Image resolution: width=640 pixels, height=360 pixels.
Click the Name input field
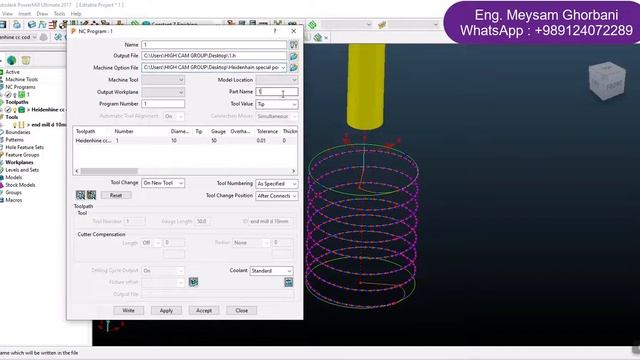(x=214, y=44)
